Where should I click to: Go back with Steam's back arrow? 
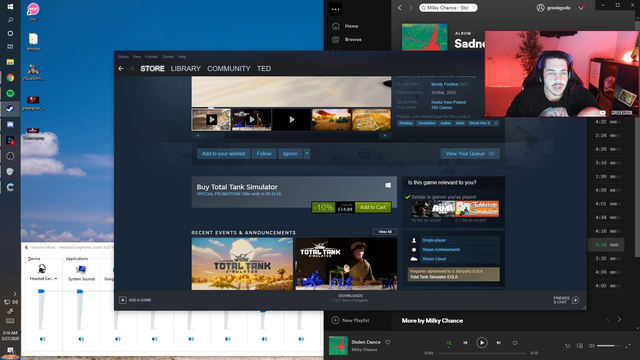point(121,69)
